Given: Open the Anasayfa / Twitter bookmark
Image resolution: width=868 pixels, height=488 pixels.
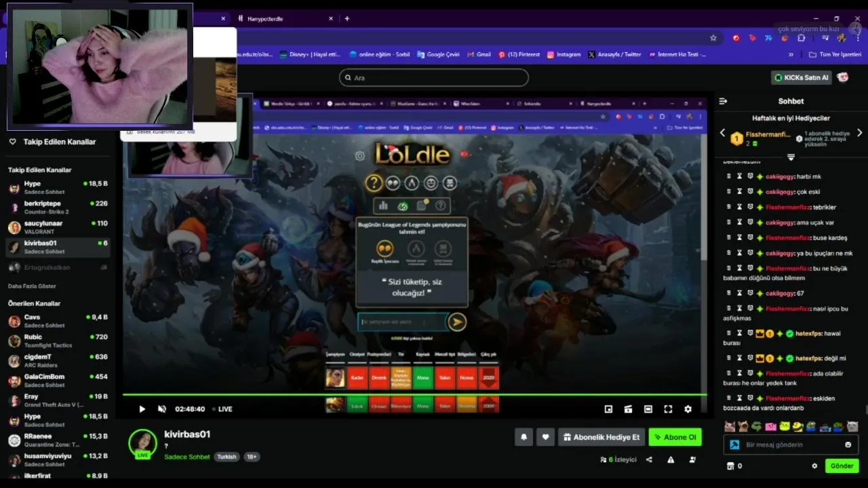Looking at the screenshot, I should tap(614, 54).
